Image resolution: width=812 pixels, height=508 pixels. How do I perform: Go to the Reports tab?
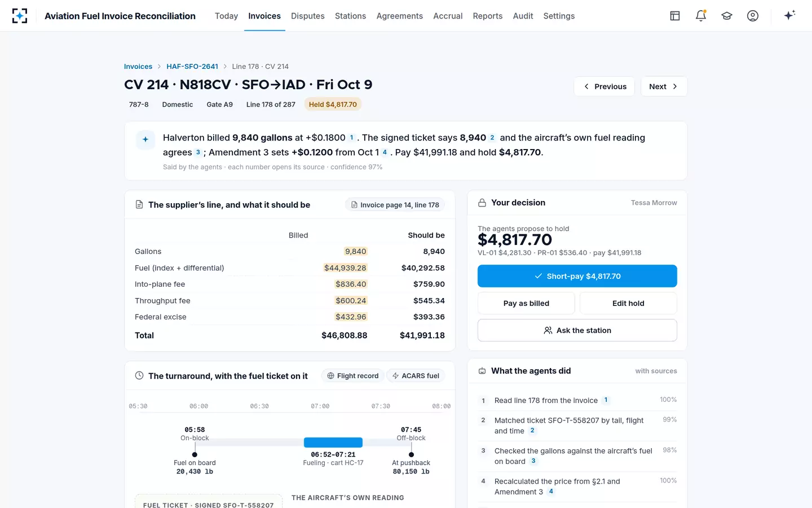[x=488, y=16]
